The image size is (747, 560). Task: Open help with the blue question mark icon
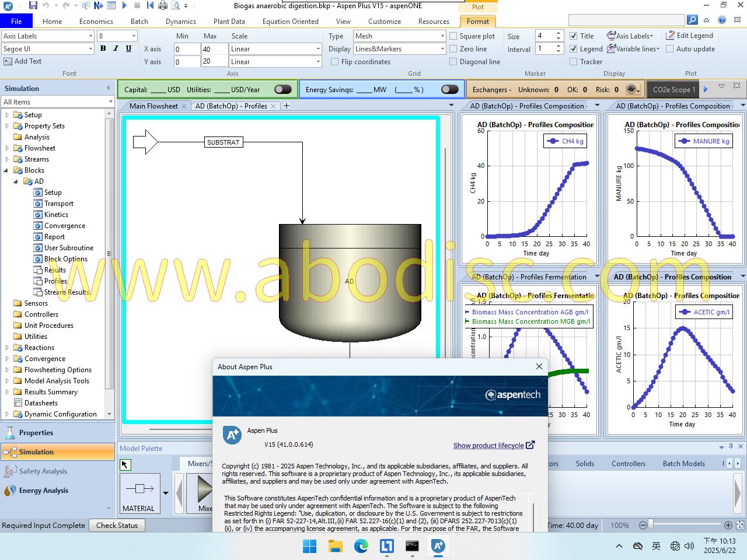722,20
